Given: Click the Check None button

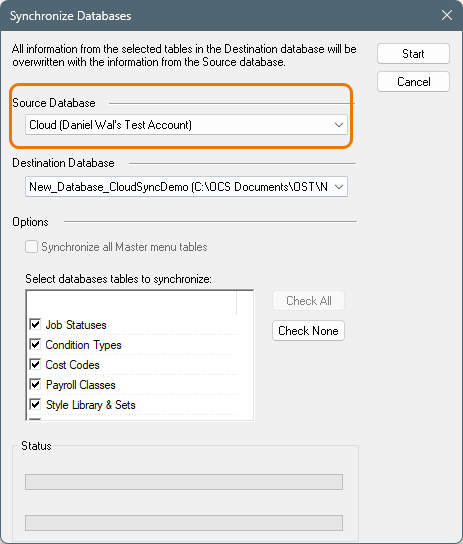Looking at the screenshot, I should tap(308, 331).
